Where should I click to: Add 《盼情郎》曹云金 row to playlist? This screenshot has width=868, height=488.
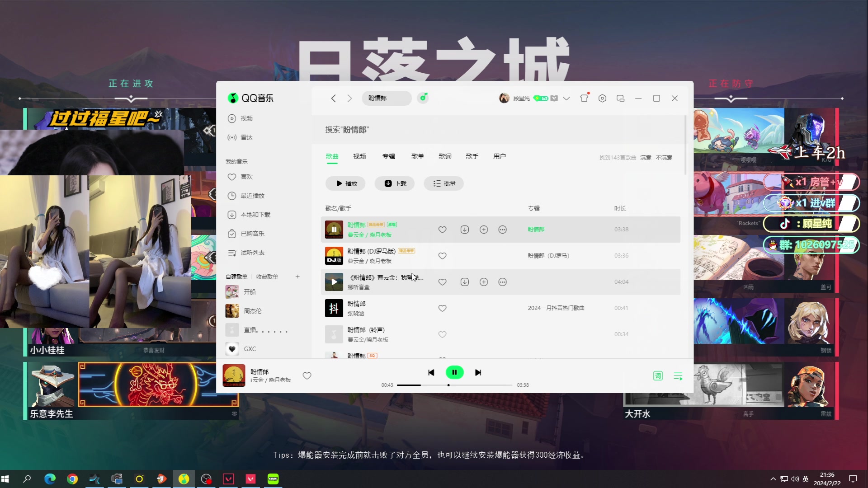[484, 282]
